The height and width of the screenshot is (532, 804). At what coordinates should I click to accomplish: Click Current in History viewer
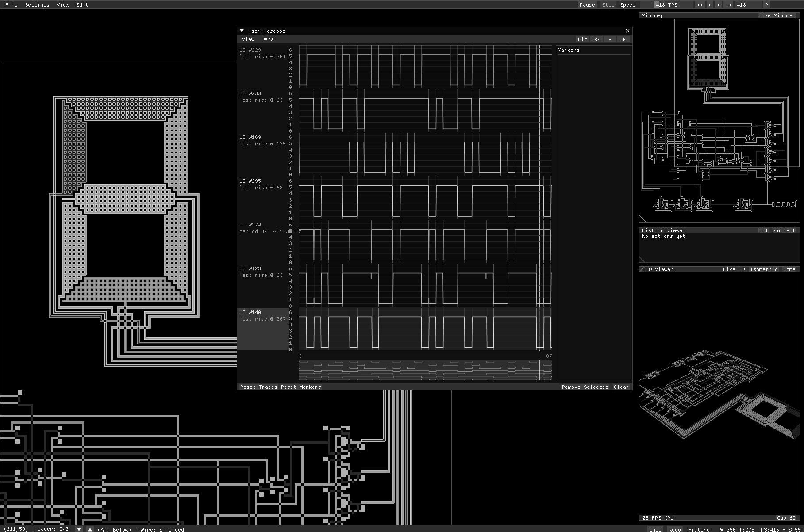(x=785, y=230)
